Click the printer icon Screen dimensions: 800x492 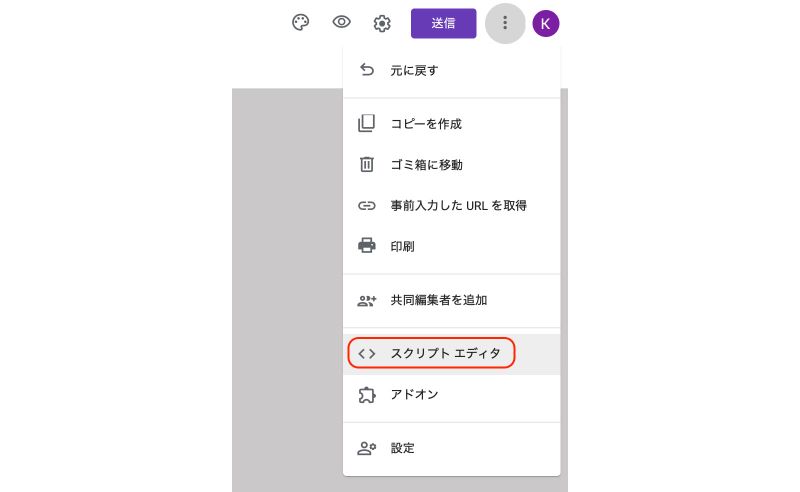[366, 245]
